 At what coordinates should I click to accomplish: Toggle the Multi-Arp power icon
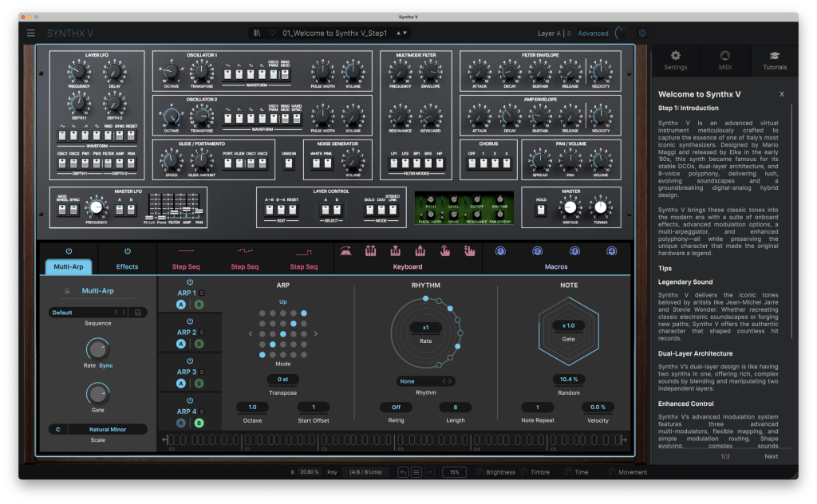pyautogui.click(x=69, y=251)
